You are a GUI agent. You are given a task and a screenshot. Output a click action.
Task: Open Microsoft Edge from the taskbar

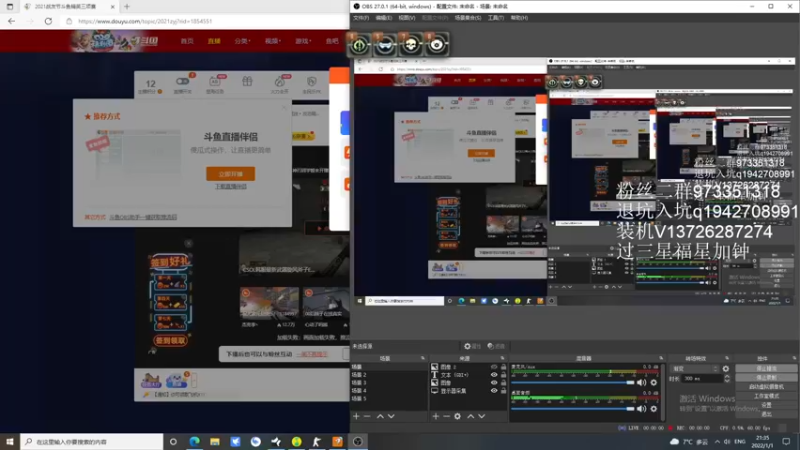194,442
